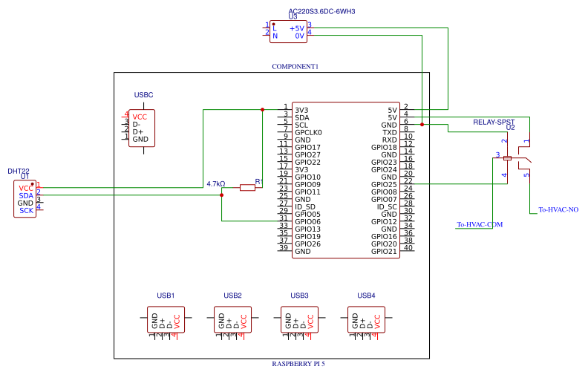
Task: Select the AC220S3.6DC-6WH3 power module U3
Action: coord(288,31)
